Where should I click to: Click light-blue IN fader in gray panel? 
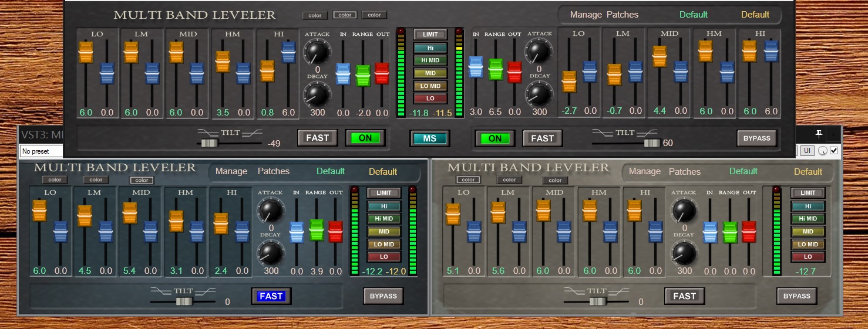click(x=710, y=233)
